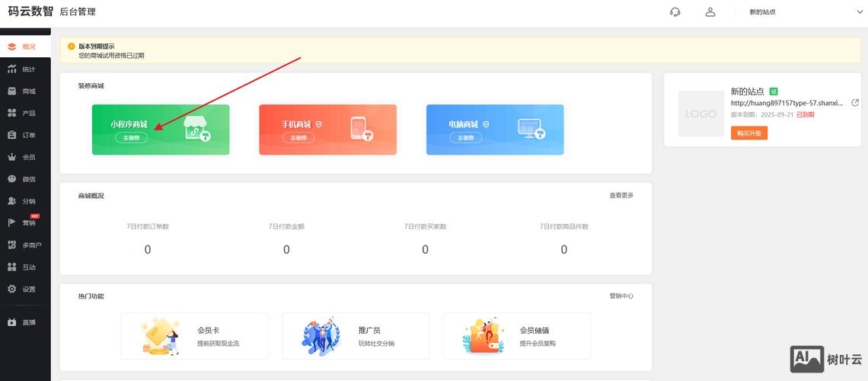This screenshot has height=381, width=868.
Task: Click the customer service headset icon
Action: point(675,11)
